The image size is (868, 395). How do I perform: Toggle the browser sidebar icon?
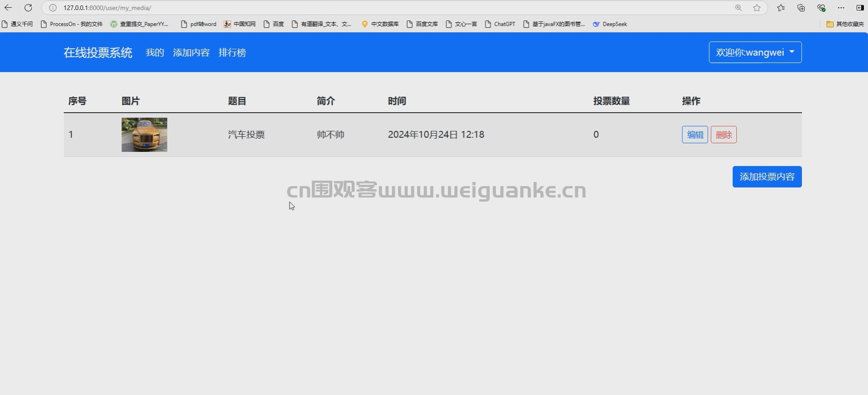(860, 8)
